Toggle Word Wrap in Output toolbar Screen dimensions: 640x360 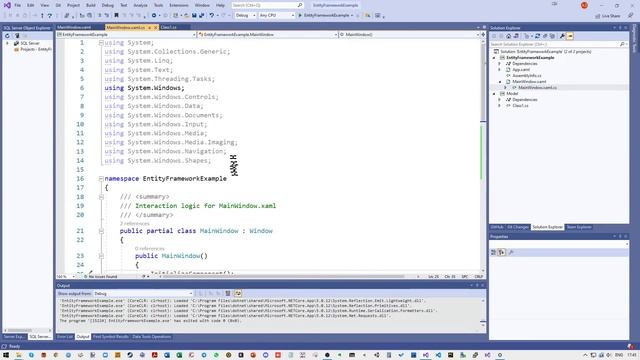click(238, 293)
